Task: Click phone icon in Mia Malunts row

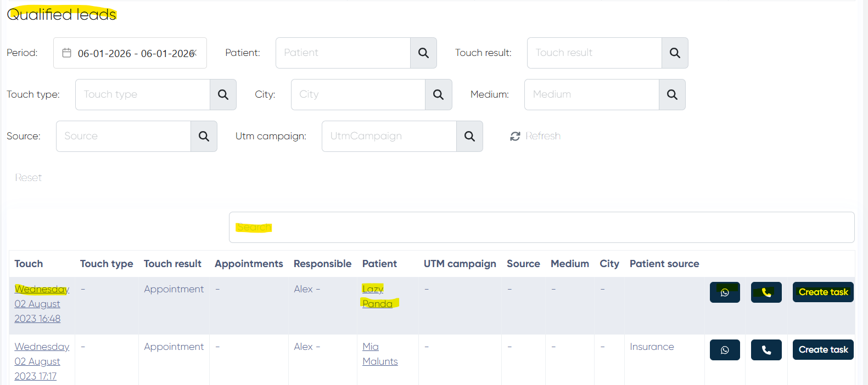Action: [766, 350]
